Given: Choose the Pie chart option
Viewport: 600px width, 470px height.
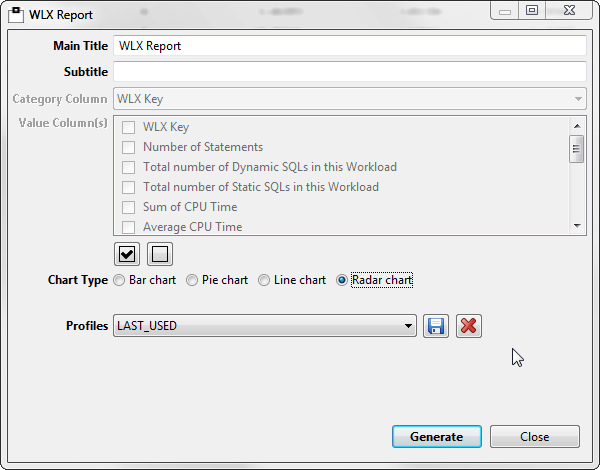Looking at the screenshot, I should [192, 280].
